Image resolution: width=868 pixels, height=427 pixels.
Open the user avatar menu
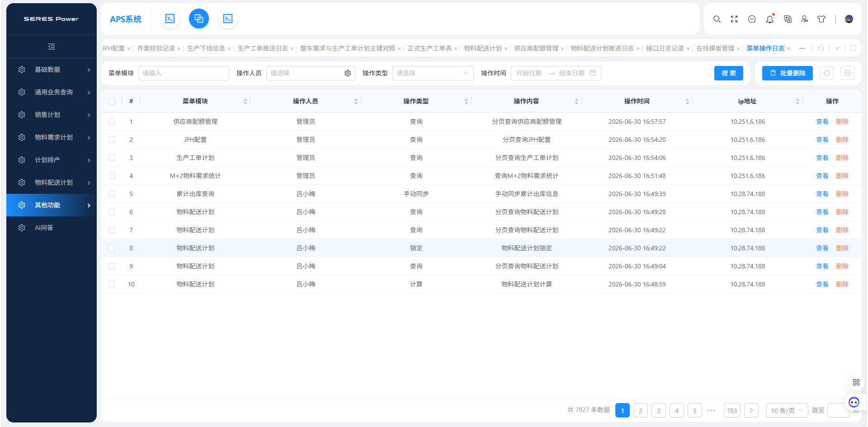[849, 19]
